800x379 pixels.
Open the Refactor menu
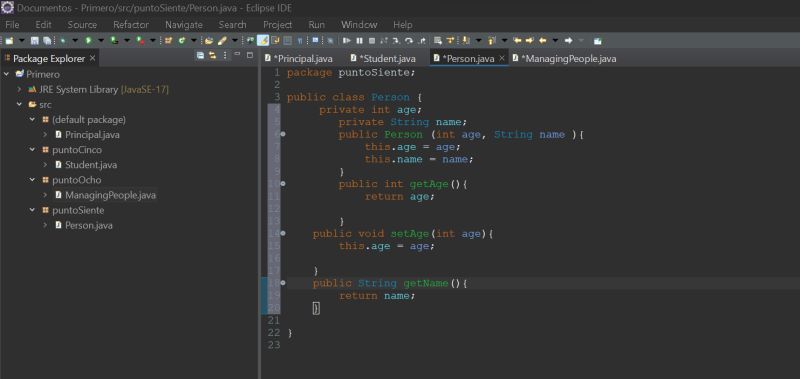tap(131, 24)
